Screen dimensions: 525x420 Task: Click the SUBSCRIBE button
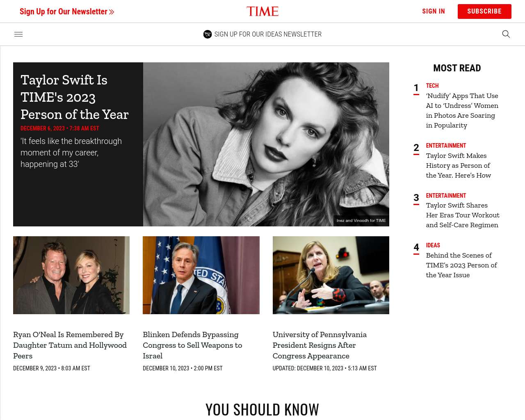(x=484, y=11)
